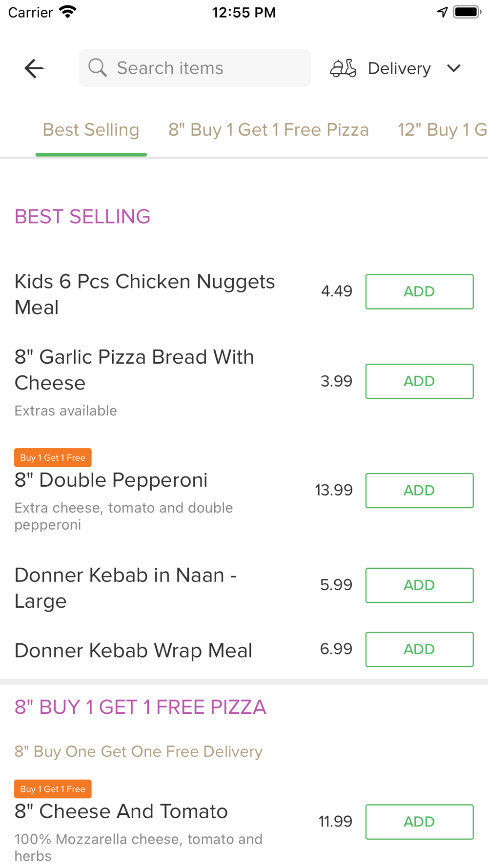Switch to Best Selling tab
Screen dimensions: 488x868
(91, 130)
